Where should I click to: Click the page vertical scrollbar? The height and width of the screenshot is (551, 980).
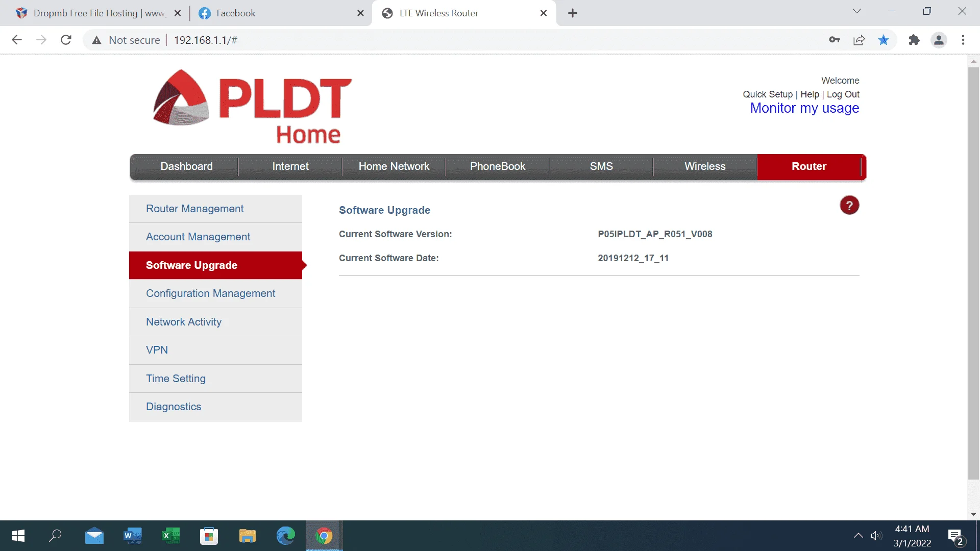973,273
